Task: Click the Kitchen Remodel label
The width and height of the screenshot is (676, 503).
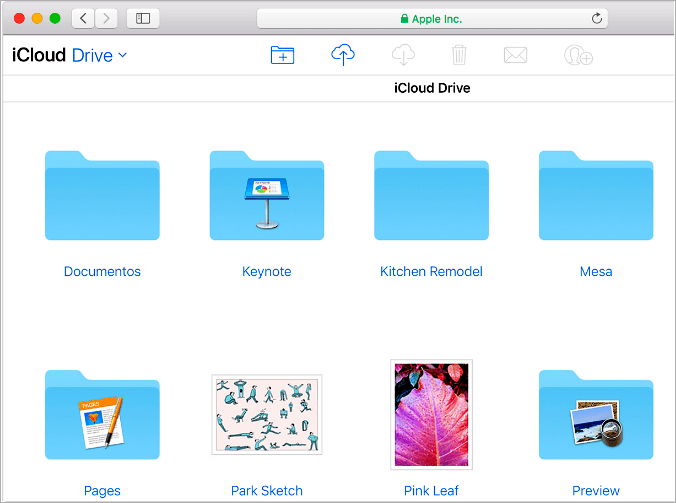Action: pyautogui.click(x=431, y=272)
